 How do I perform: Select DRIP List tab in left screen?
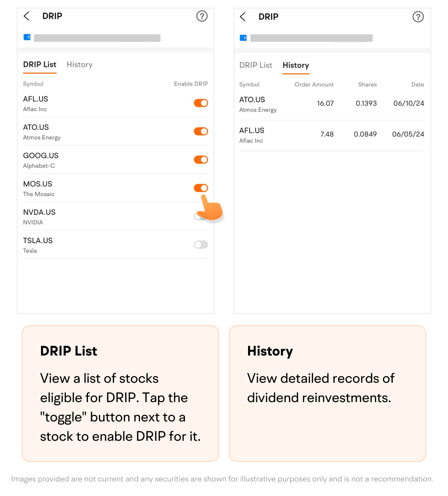(40, 65)
